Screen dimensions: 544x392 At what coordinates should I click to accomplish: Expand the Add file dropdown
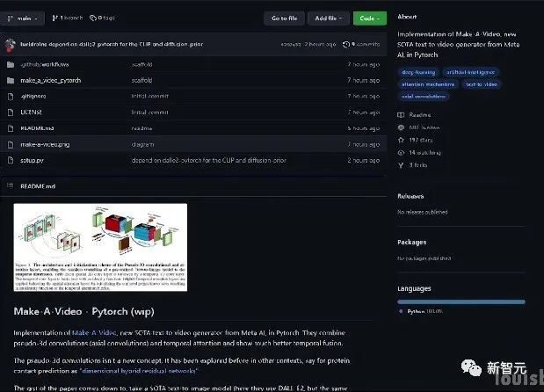click(328, 18)
